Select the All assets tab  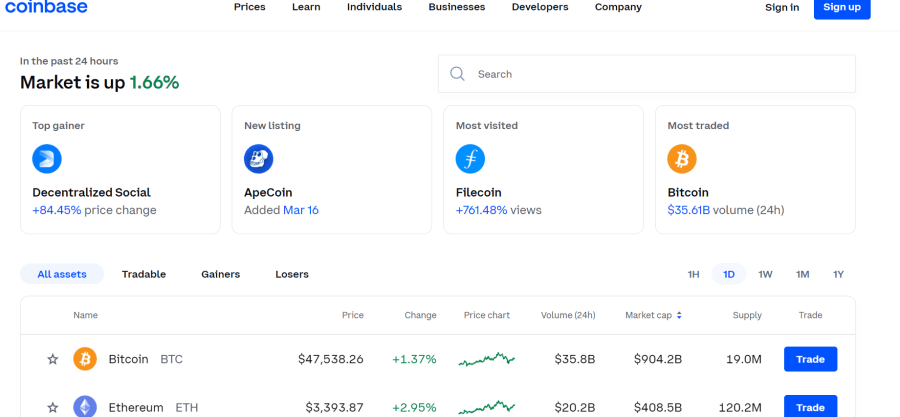click(62, 274)
